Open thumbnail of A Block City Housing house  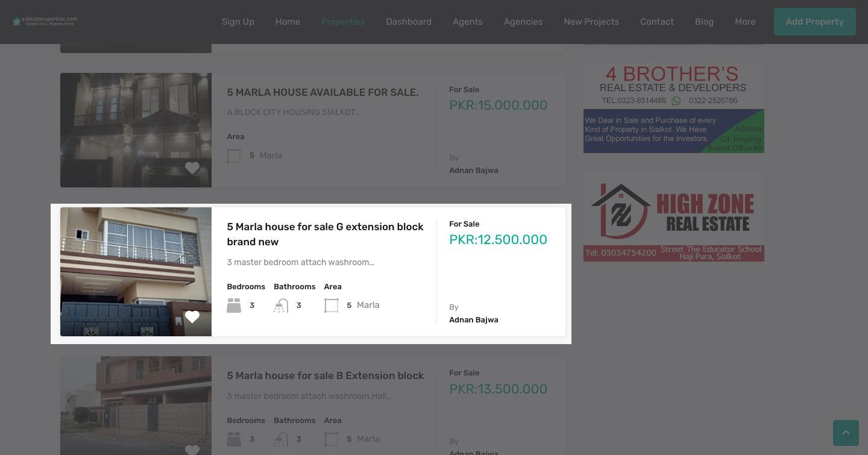[x=136, y=130]
